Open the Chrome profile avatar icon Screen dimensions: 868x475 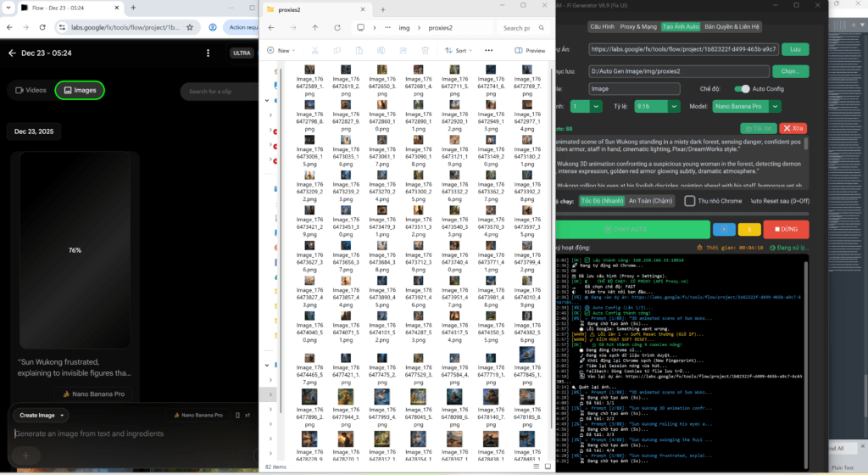[x=213, y=27]
